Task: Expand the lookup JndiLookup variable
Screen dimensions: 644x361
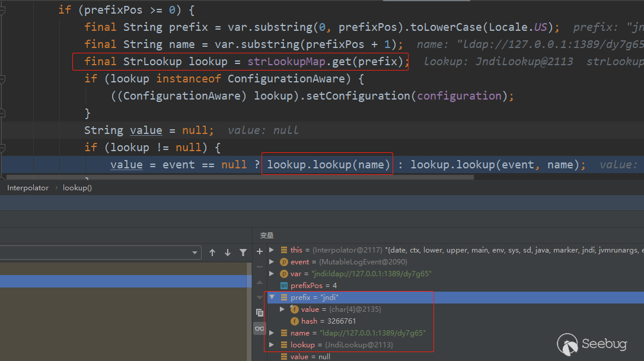Action: coord(272,345)
